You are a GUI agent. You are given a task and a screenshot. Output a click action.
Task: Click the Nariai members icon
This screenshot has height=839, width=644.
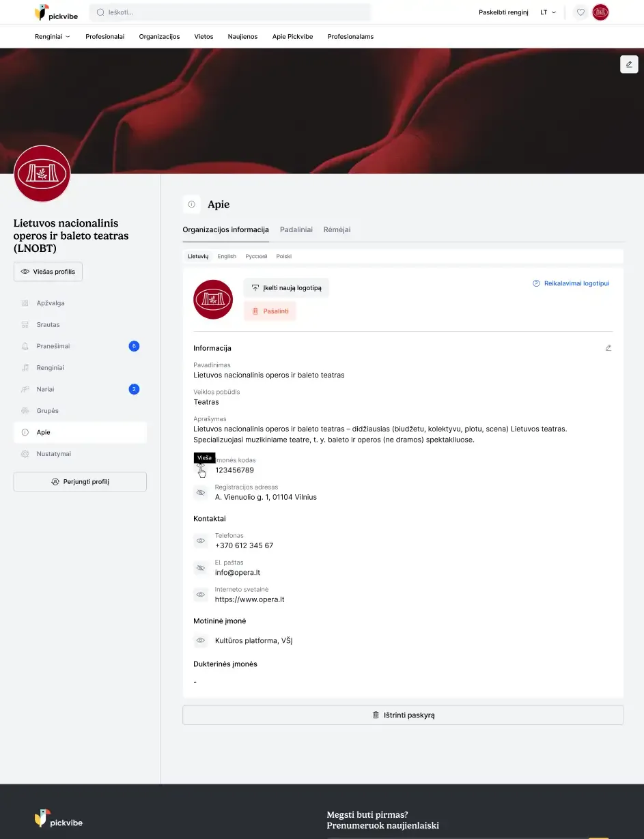pos(25,389)
